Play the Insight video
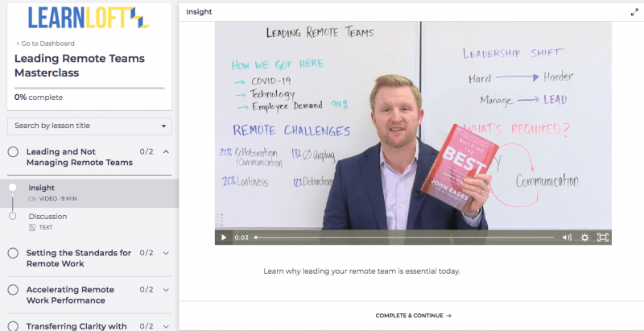Viewport: 644px width, 331px height. [x=224, y=238]
